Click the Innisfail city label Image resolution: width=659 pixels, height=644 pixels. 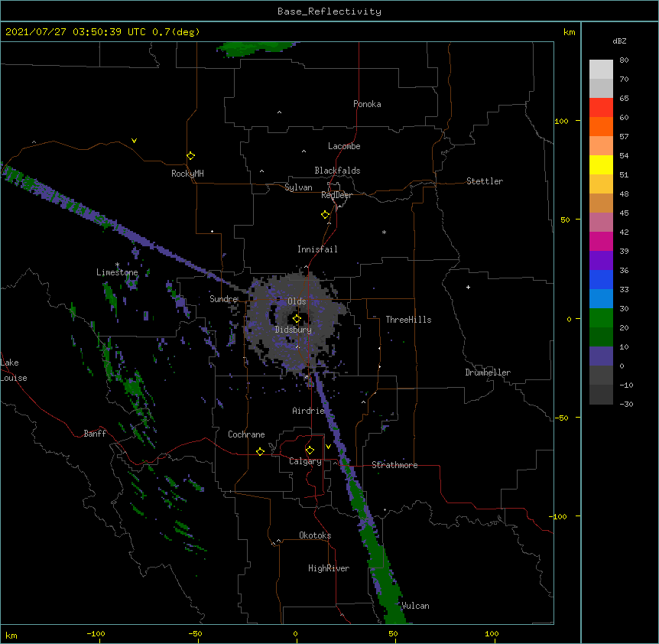[x=317, y=249]
